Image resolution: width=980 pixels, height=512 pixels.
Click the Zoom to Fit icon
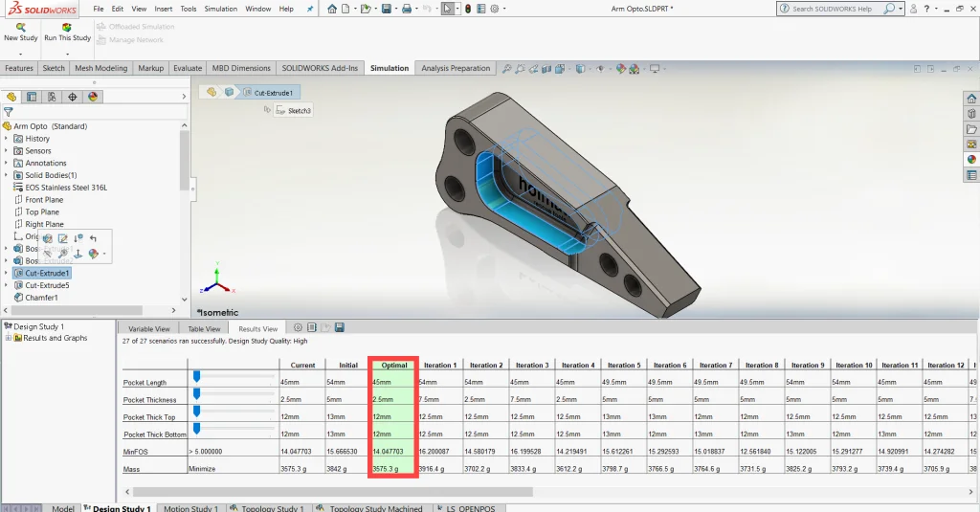(x=506, y=69)
